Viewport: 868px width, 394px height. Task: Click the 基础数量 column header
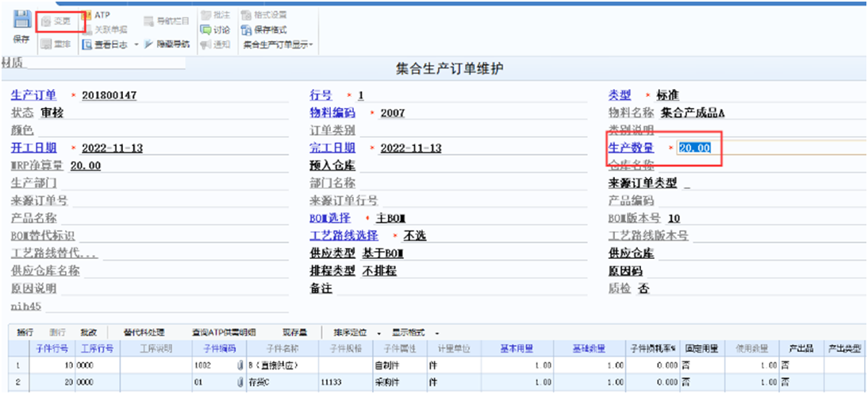coord(590,349)
